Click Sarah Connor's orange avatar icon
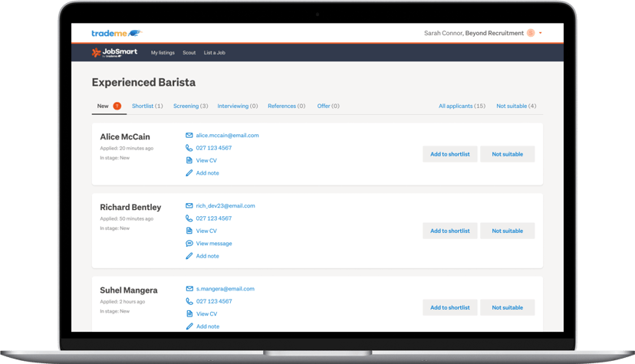This screenshot has height=364, width=635. [531, 33]
